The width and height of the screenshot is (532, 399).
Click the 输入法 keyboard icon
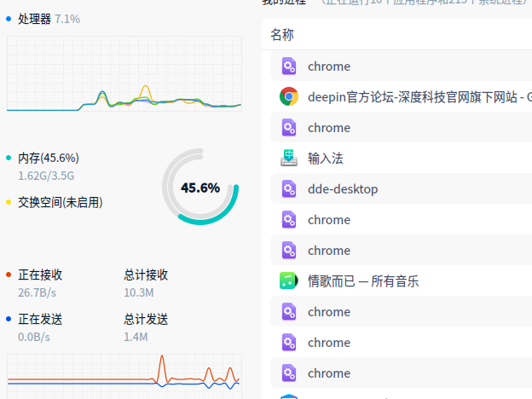288,158
